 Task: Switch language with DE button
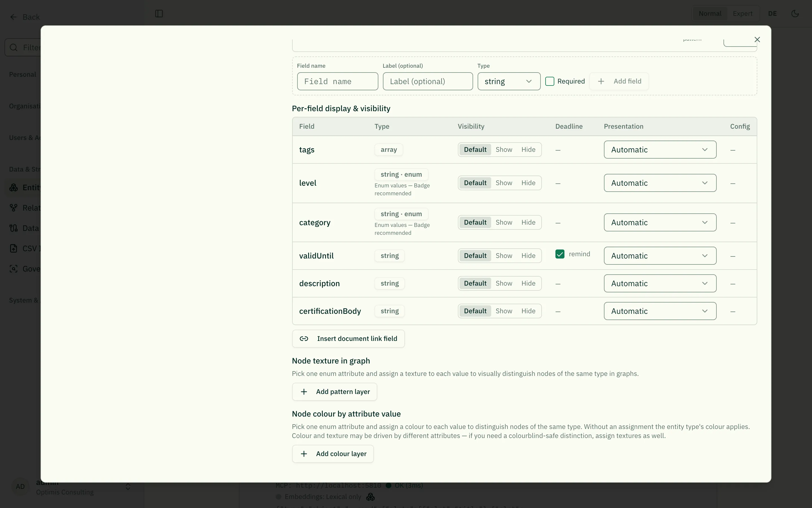[x=772, y=14]
